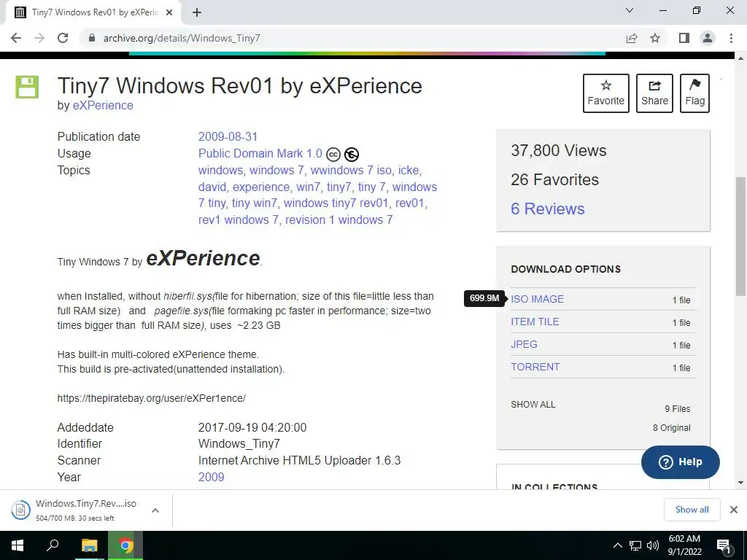Image resolution: width=747 pixels, height=560 pixels.
Task: Download the TORRENT file
Action: click(x=535, y=367)
